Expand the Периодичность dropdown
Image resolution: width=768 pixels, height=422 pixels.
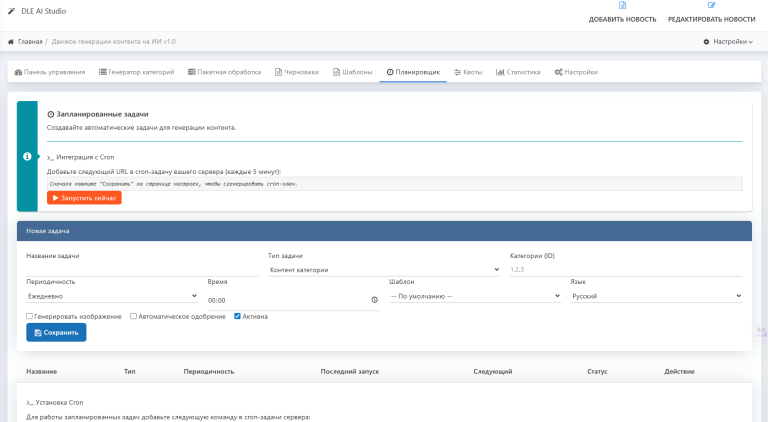tap(112, 296)
